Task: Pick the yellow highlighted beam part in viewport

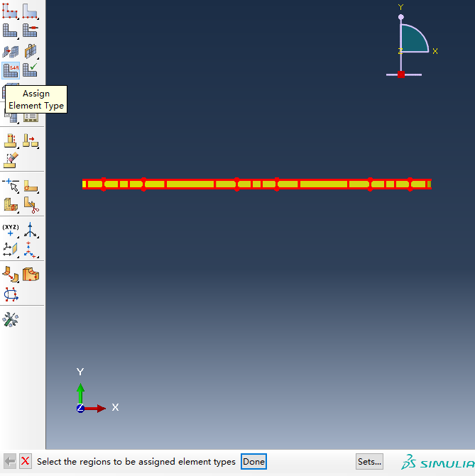Action: (x=257, y=184)
